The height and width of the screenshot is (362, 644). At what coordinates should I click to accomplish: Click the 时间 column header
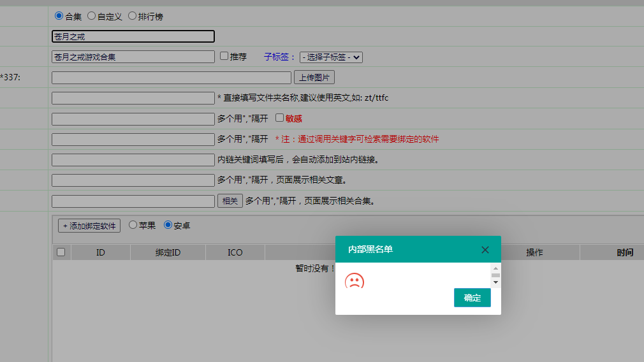click(x=625, y=253)
